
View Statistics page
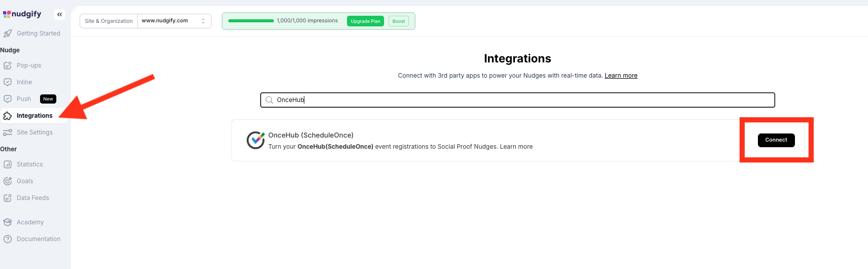point(30,164)
